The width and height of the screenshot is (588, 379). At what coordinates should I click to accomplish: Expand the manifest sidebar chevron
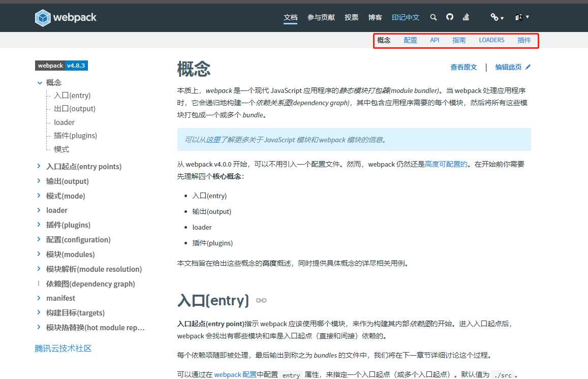click(x=39, y=298)
